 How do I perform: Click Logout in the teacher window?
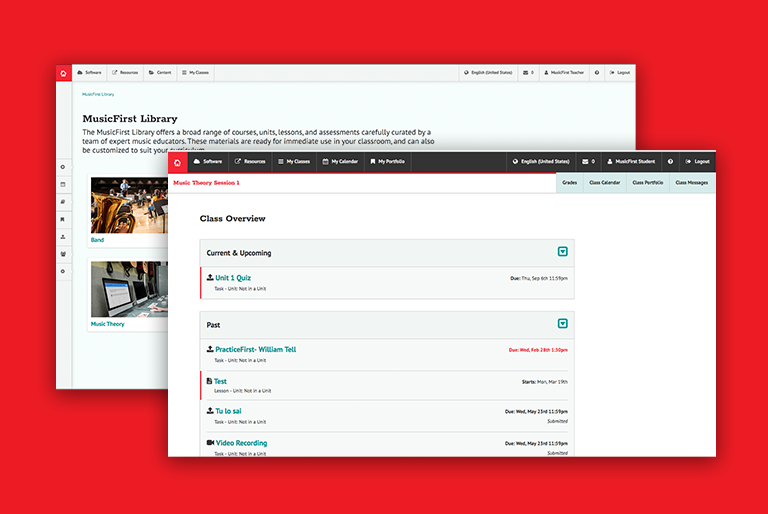click(620, 73)
